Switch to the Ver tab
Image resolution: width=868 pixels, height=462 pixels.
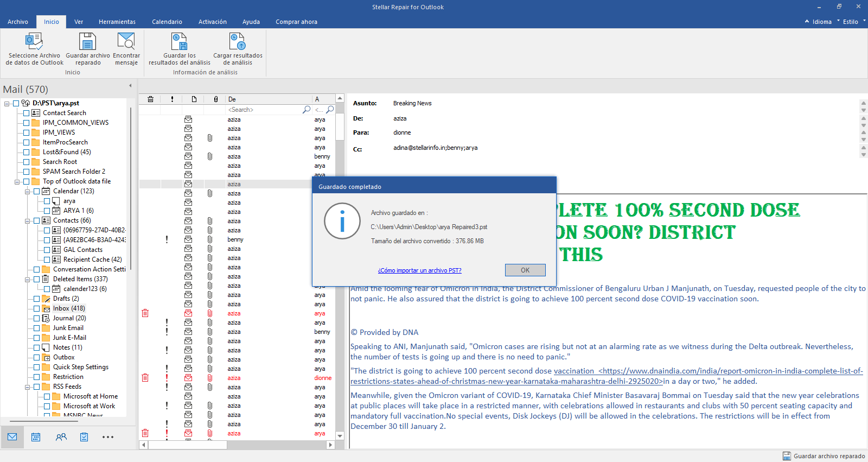[79, 22]
